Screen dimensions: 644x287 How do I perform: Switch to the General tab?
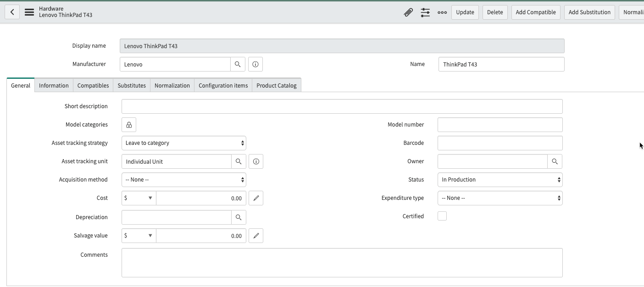tap(21, 85)
